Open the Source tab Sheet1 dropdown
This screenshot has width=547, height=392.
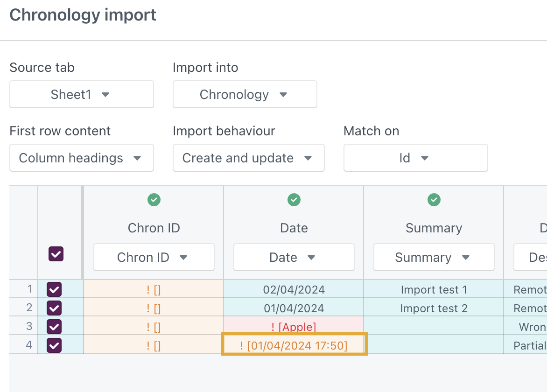[x=82, y=95]
